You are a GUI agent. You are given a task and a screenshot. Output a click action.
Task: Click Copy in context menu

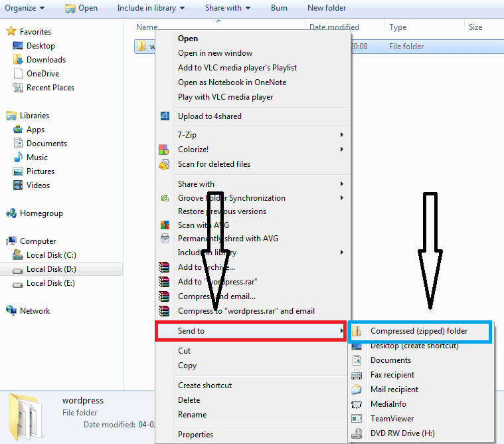point(187,366)
